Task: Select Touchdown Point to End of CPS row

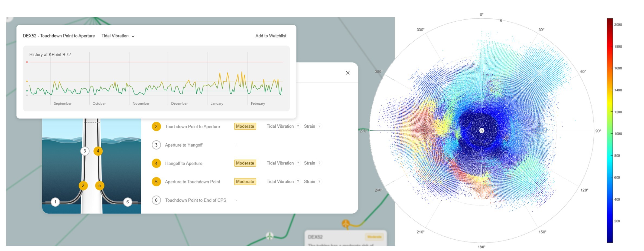Action: tap(195, 200)
